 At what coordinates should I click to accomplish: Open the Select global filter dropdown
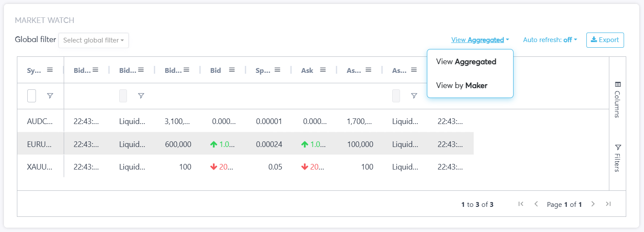pyautogui.click(x=94, y=40)
